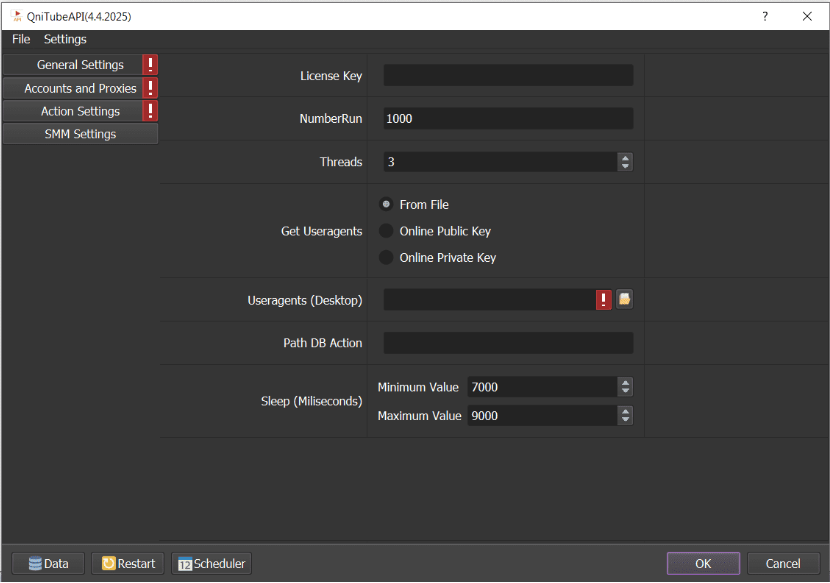Click the warning icon beside Action Settings
Image resolution: width=830 pixels, height=583 pixels.
pyautogui.click(x=150, y=111)
